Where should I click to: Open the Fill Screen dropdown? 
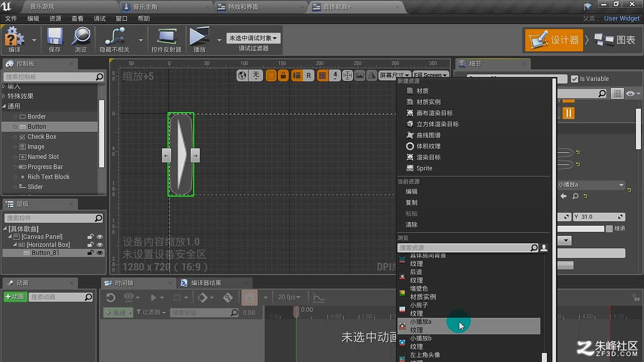[430, 75]
